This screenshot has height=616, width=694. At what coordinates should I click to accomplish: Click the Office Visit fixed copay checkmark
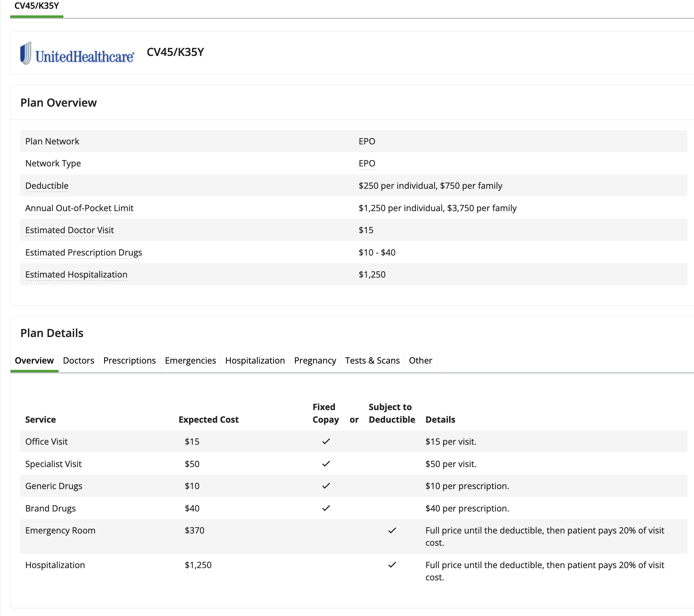pos(326,442)
